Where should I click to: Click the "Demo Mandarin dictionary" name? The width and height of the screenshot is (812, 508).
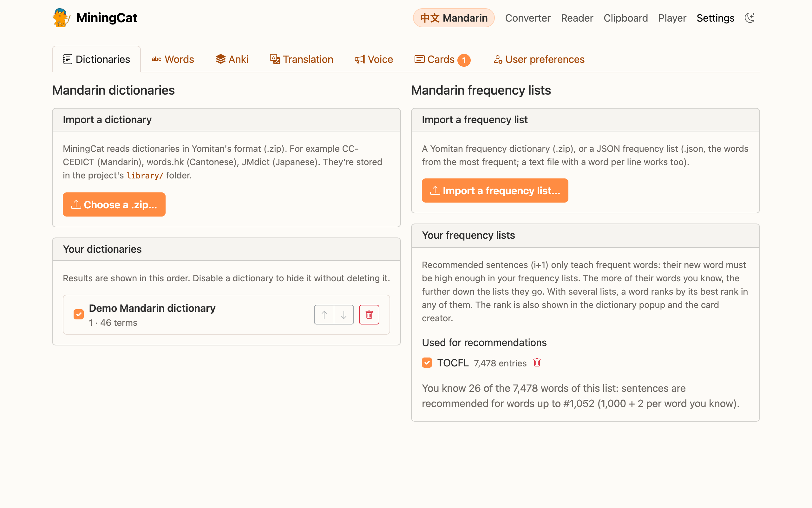[152, 308]
